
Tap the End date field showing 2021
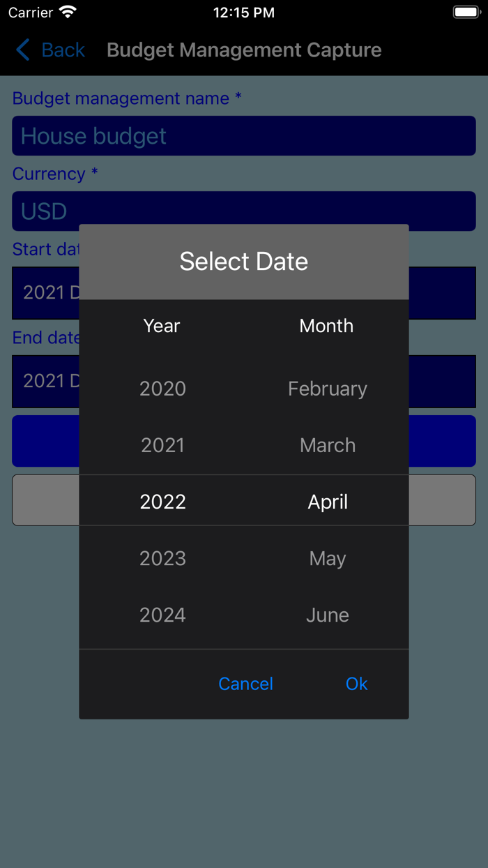click(44, 381)
